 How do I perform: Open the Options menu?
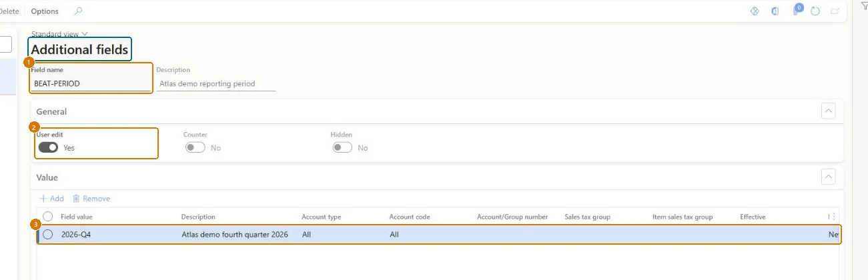pyautogui.click(x=45, y=11)
